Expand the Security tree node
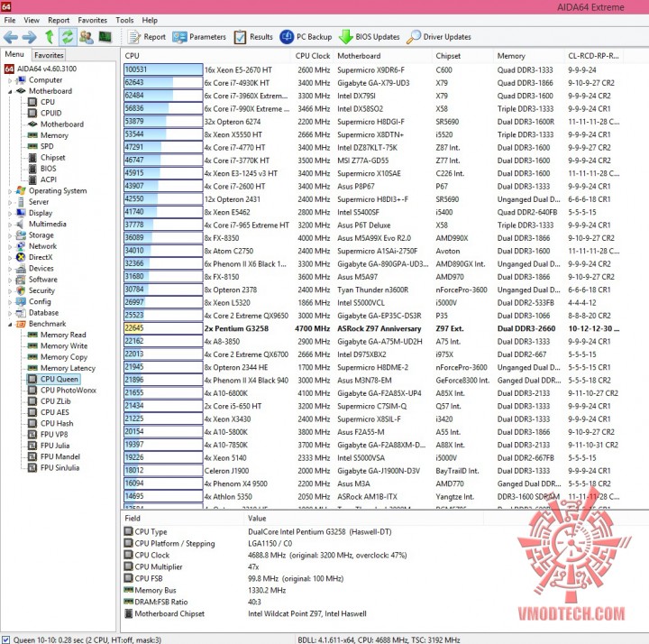 [10, 291]
